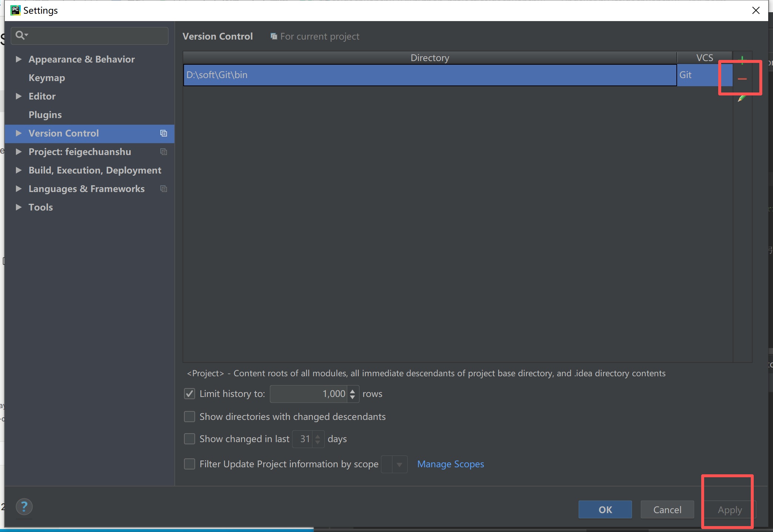Click the help question mark icon
This screenshot has width=773, height=532.
point(24,506)
